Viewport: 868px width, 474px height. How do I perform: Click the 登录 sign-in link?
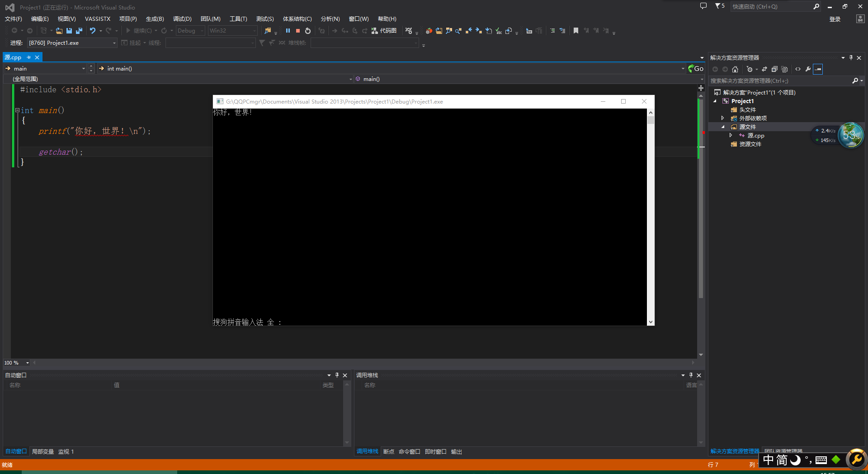(x=835, y=19)
